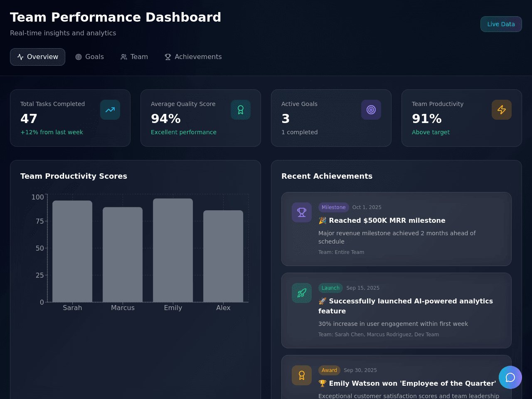This screenshot has height=399, width=532.
Task: Click the '91%' team productivity value
Action: 427,119
